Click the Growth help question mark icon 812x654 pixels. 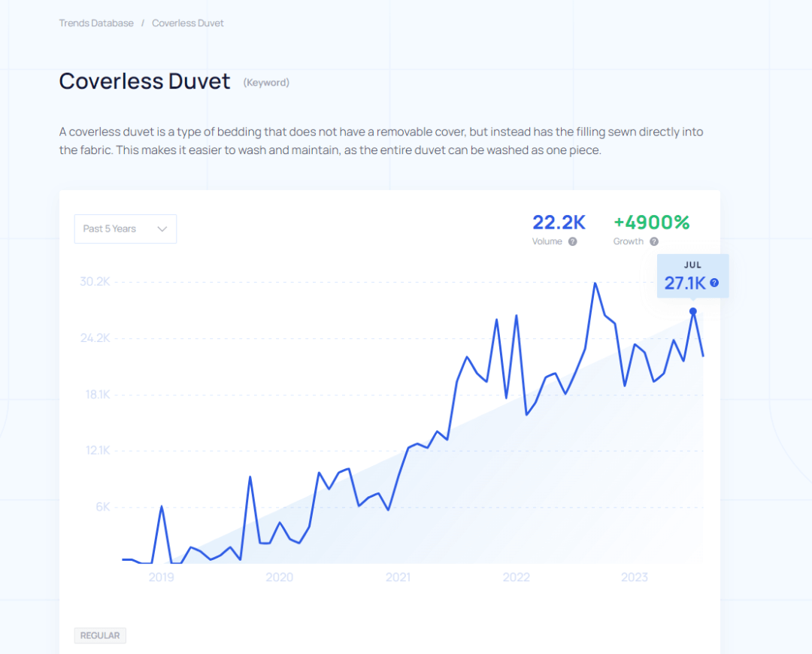(x=654, y=241)
